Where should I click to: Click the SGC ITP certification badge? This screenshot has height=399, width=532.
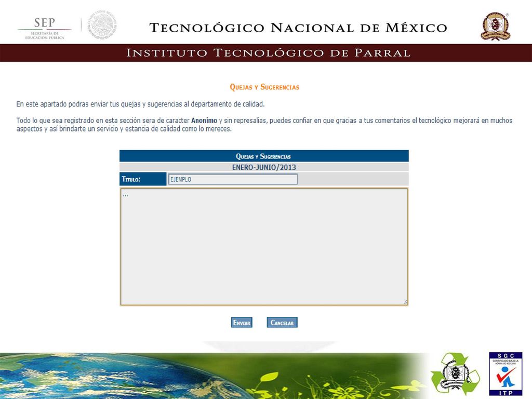click(x=506, y=374)
